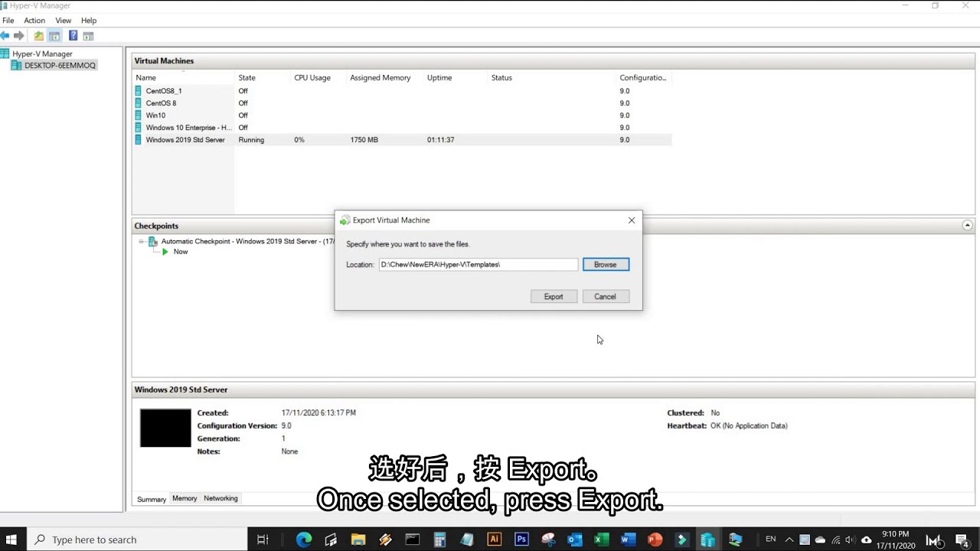Open the View menu
The height and width of the screenshot is (551, 980).
(64, 21)
